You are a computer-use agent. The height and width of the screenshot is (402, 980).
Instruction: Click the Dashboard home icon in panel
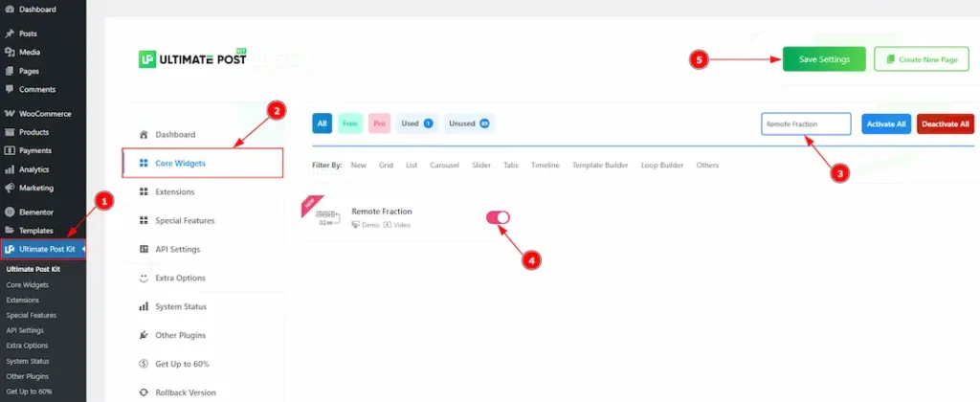click(144, 134)
